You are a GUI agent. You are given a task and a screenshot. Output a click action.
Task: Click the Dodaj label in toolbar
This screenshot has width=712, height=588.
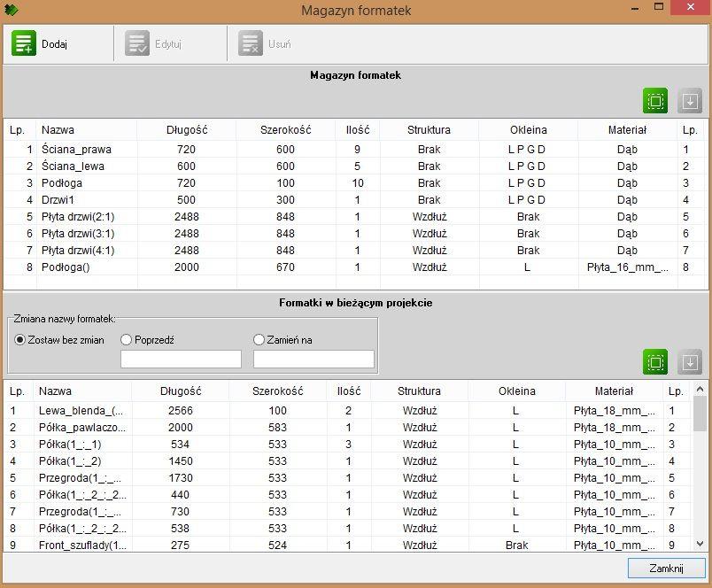tap(55, 44)
